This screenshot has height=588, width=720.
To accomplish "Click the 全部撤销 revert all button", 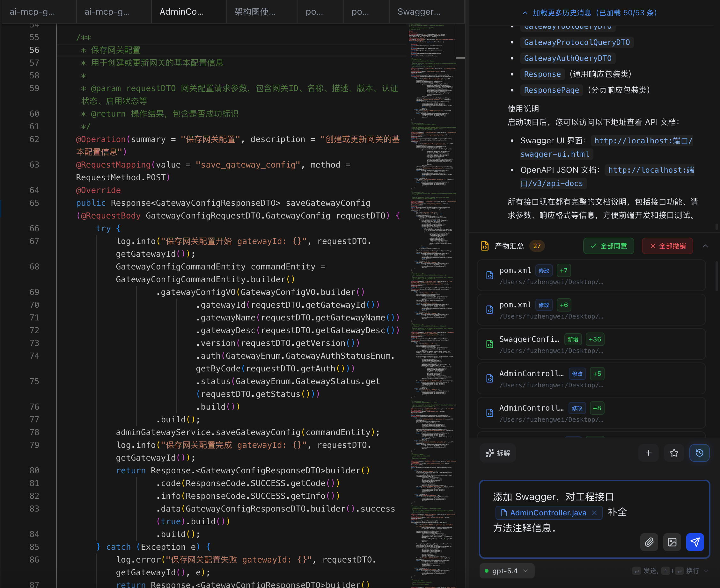I will point(667,246).
